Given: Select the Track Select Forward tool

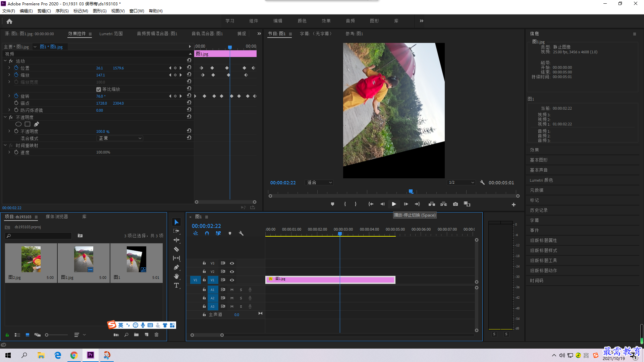Looking at the screenshot, I should pos(176,231).
